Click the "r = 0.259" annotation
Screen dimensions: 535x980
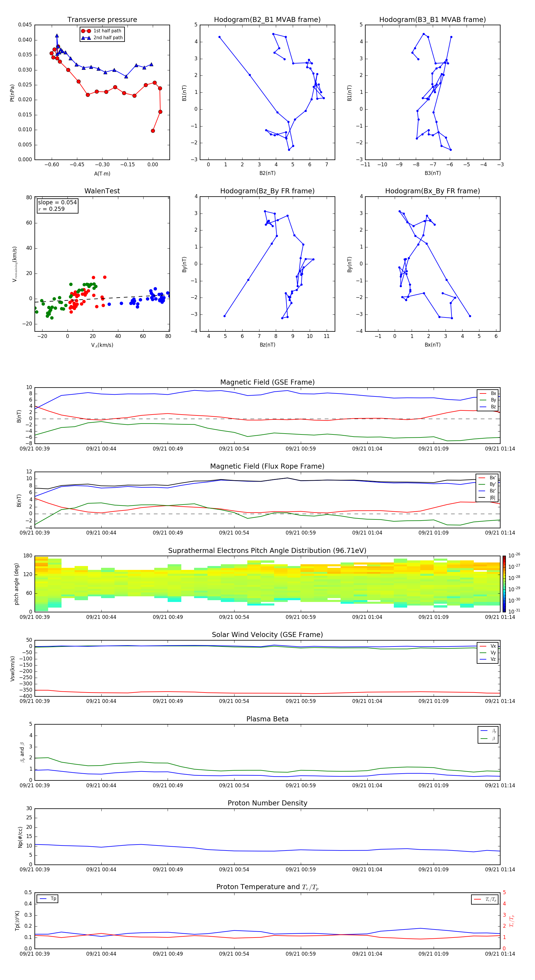(x=51, y=209)
